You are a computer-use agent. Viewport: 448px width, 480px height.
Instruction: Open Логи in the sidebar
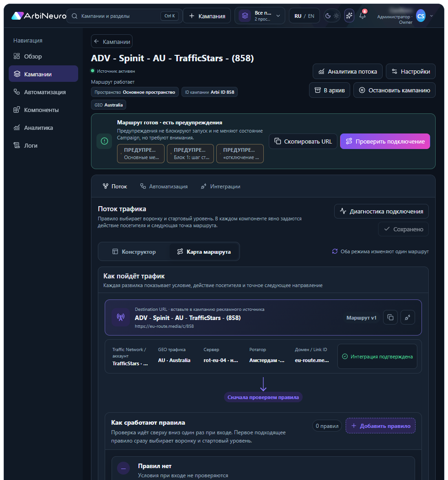pos(43,145)
